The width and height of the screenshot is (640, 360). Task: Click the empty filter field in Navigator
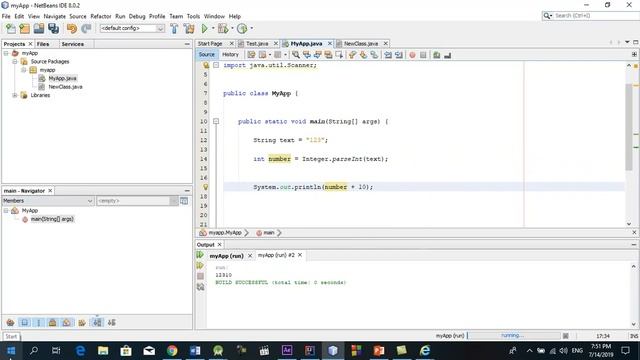point(133,201)
